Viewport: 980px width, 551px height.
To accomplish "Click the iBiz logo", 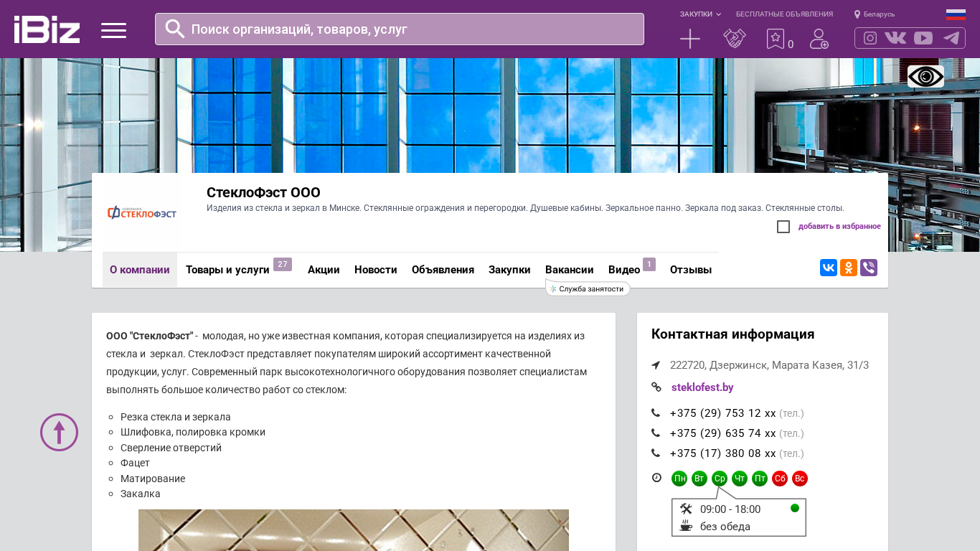I will point(47,29).
